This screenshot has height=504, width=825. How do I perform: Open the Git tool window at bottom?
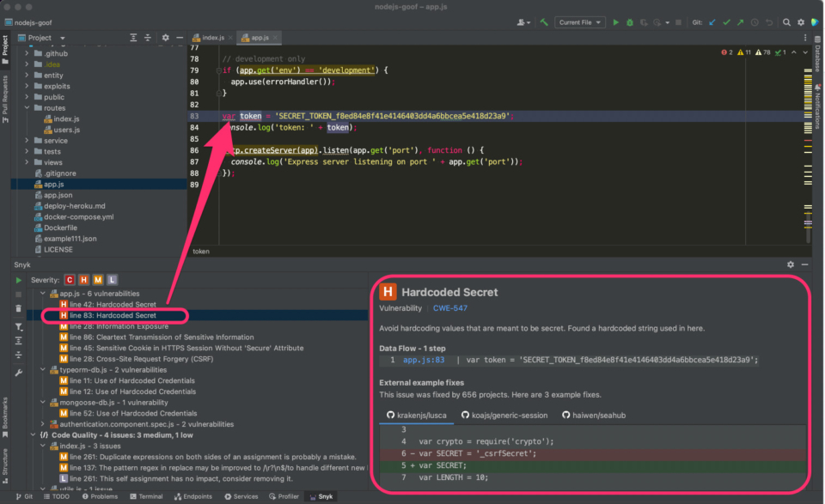pyautogui.click(x=24, y=496)
